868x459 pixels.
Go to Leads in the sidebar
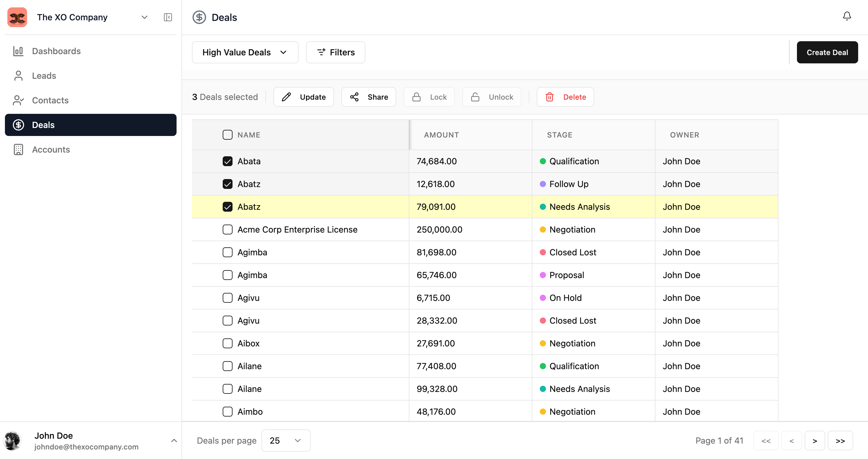pyautogui.click(x=91, y=75)
